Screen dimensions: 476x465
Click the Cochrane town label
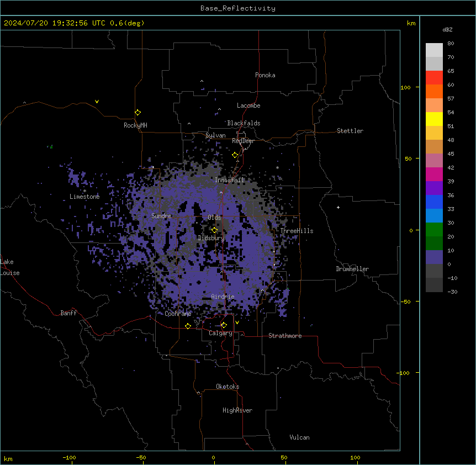178,314
